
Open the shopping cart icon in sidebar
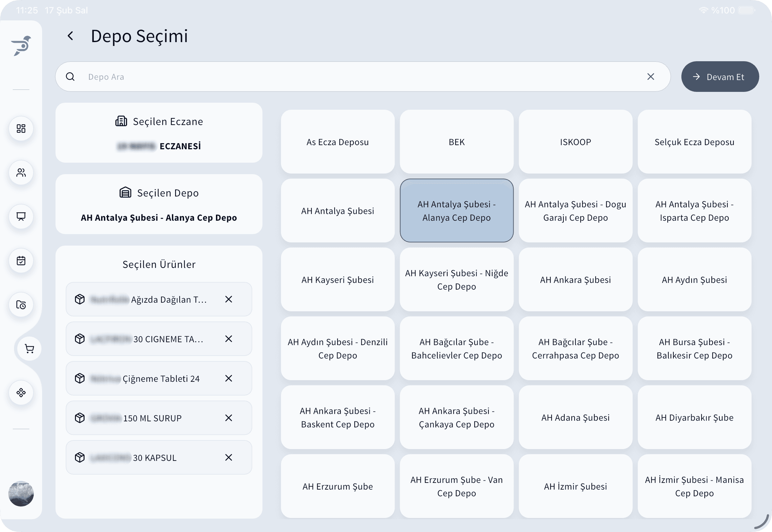(x=29, y=349)
